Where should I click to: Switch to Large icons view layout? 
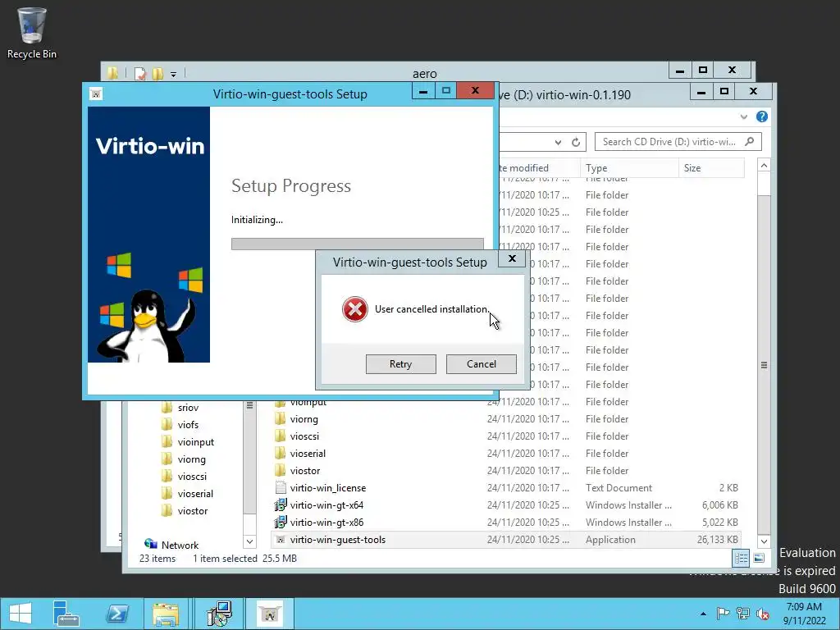pyautogui.click(x=759, y=559)
